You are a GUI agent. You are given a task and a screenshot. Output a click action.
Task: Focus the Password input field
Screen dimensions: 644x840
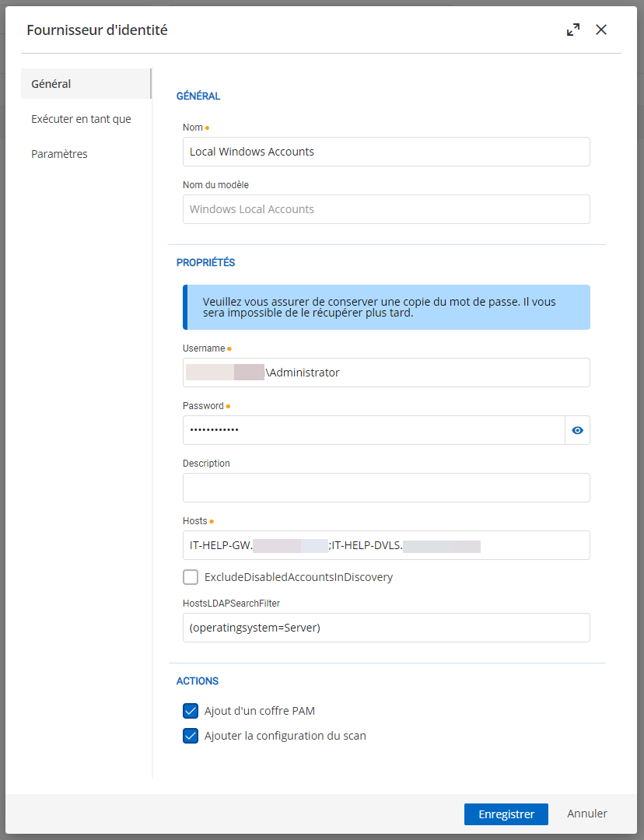(x=373, y=430)
